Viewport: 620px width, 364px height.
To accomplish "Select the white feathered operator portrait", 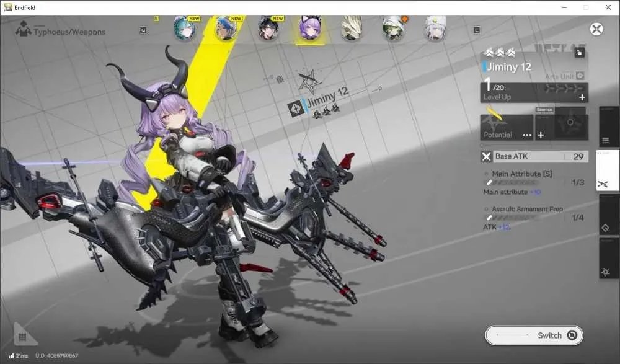I will pos(351,29).
